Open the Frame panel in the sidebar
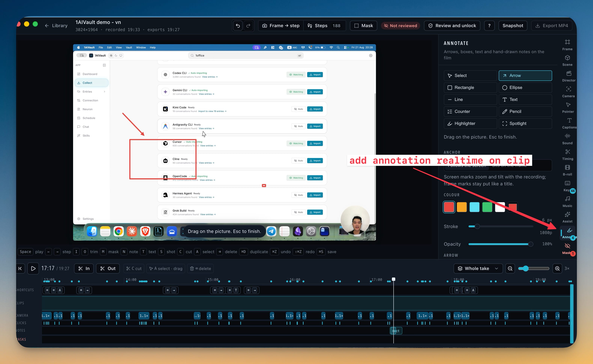The height and width of the screenshot is (364, 593). point(567,45)
